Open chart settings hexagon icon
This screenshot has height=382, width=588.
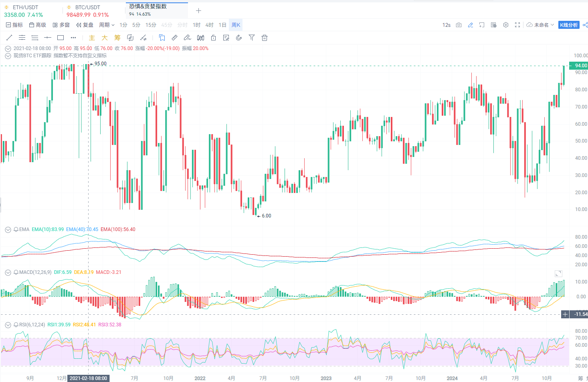(x=506, y=25)
